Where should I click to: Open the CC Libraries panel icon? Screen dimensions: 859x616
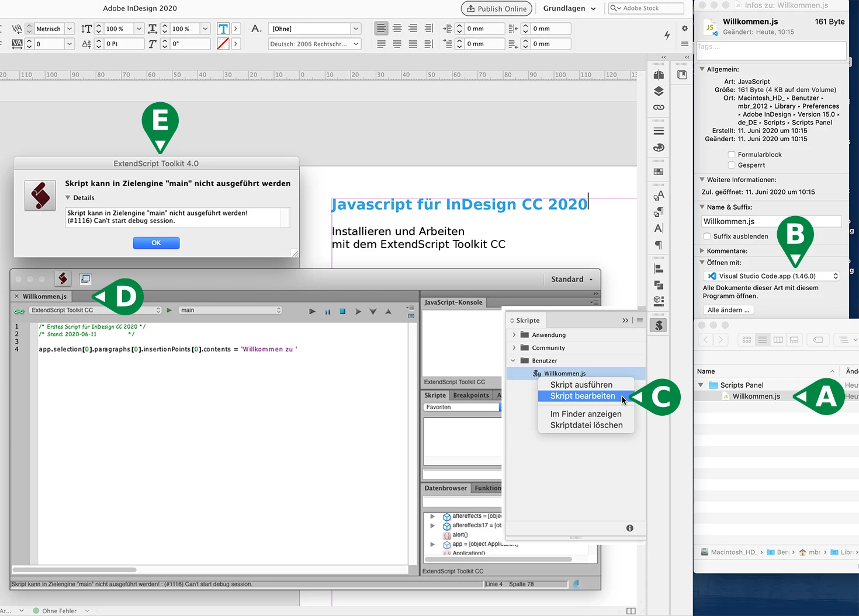click(682, 75)
